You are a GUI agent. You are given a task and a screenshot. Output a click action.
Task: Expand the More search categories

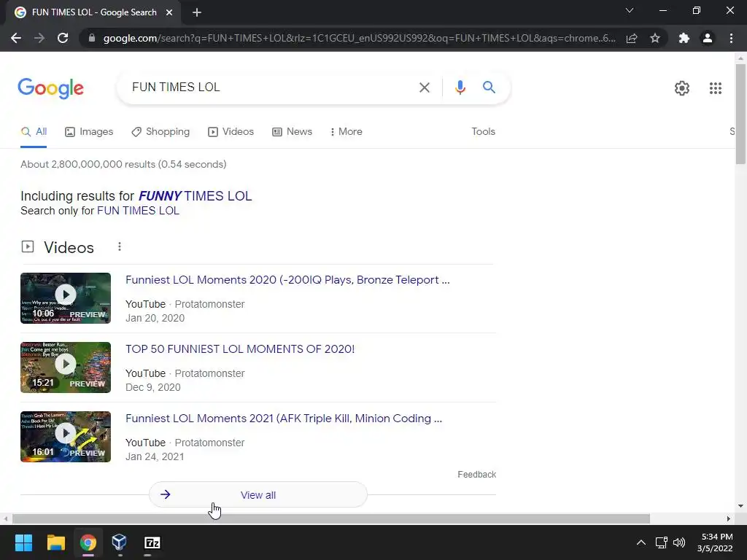point(346,131)
